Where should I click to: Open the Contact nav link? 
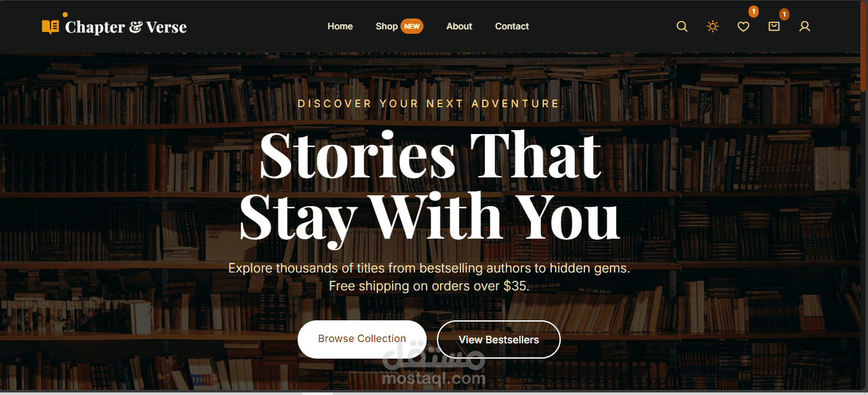click(512, 26)
